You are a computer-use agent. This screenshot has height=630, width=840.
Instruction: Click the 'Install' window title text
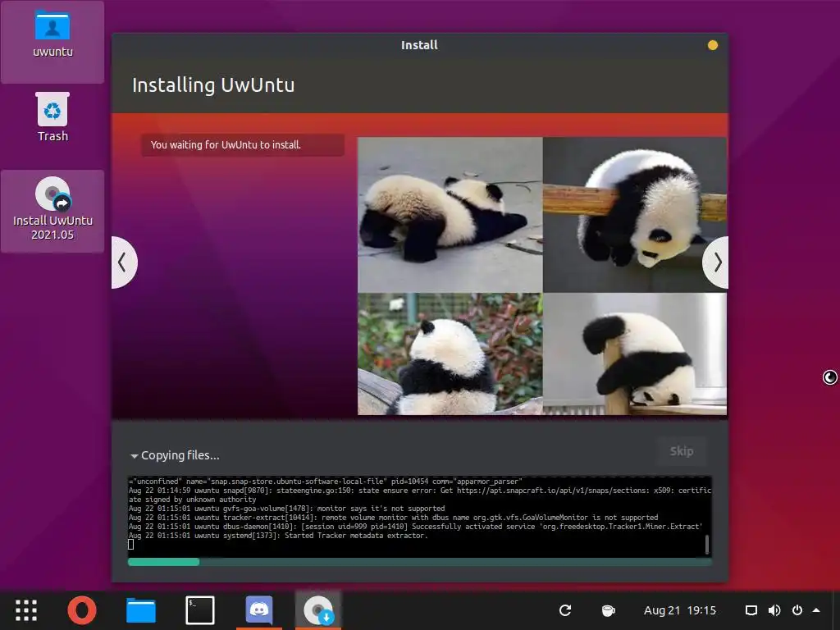(419, 45)
